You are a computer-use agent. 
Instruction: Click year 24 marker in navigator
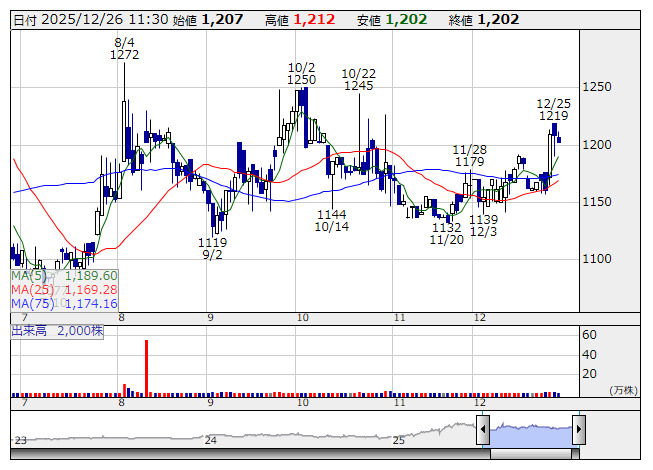pos(210,440)
